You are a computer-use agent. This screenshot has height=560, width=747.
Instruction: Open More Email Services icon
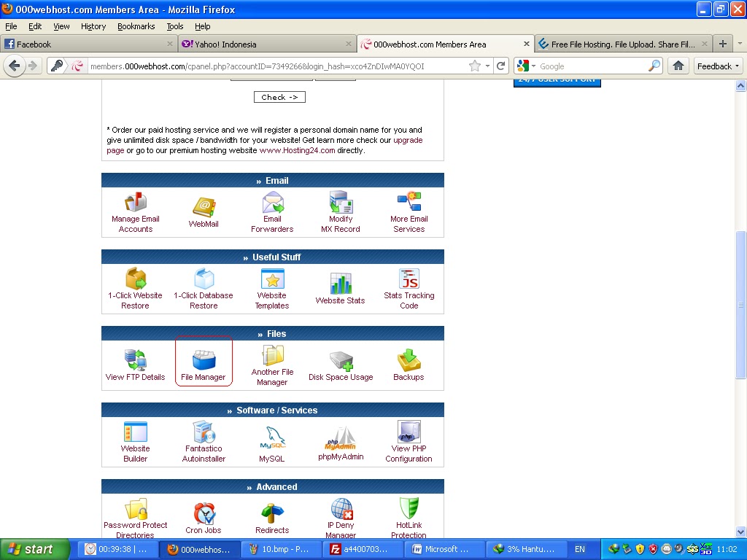(x=409, y=202)
